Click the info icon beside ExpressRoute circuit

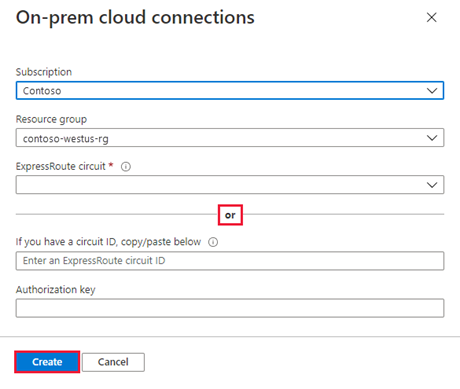coord(126,166)
